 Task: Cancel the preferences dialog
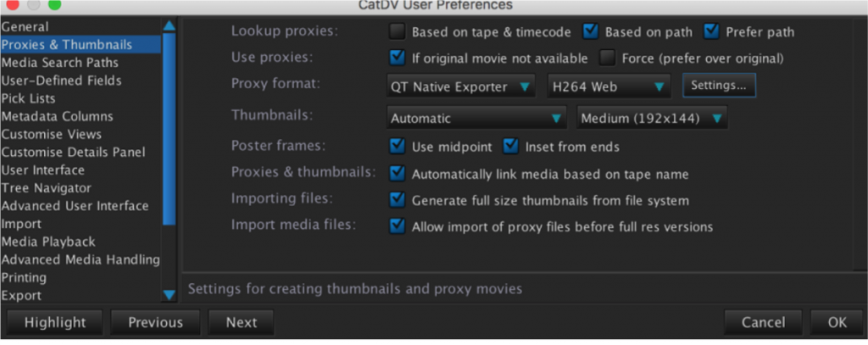(763, 322)
